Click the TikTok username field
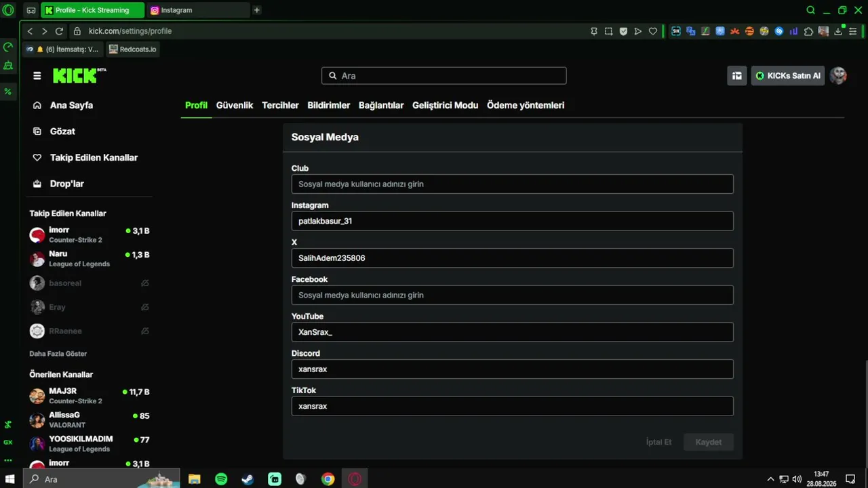 tap(513, 406)
